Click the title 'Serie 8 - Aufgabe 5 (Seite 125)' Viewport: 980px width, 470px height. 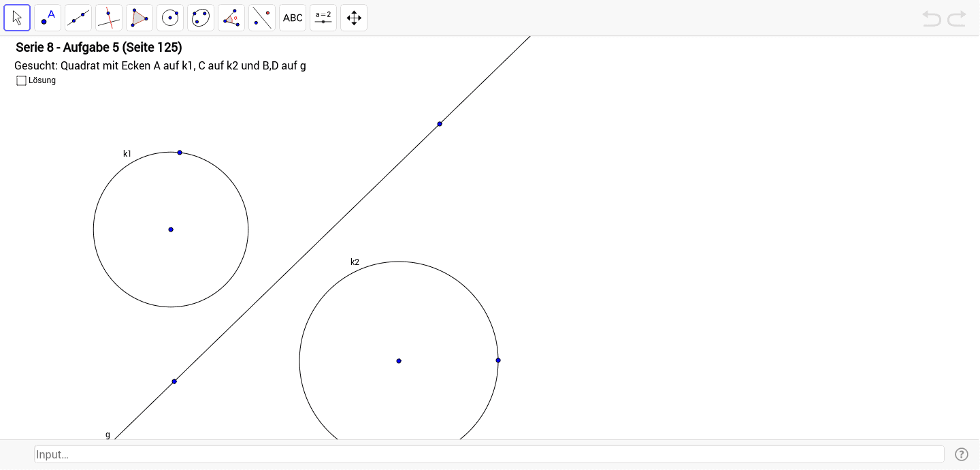99,48
